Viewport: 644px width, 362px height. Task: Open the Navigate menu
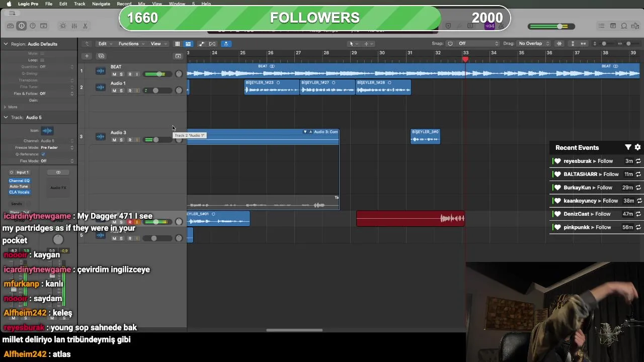pos(101,4)
